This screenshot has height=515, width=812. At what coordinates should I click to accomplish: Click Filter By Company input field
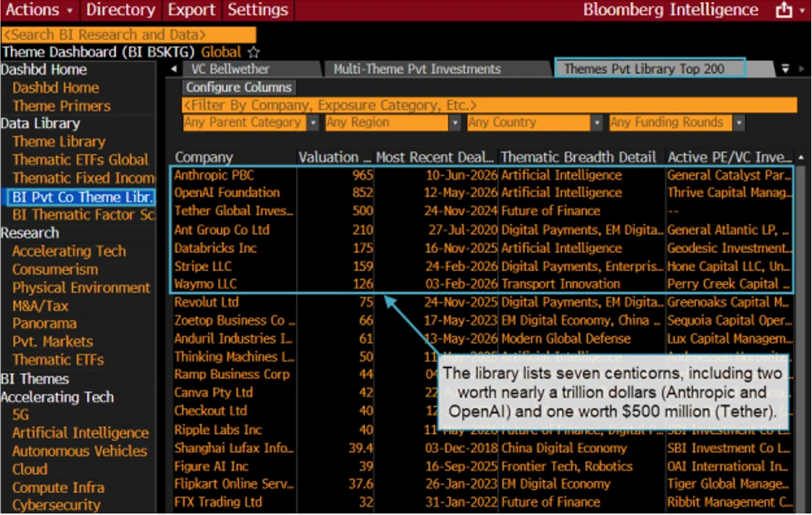pos(489,105)
